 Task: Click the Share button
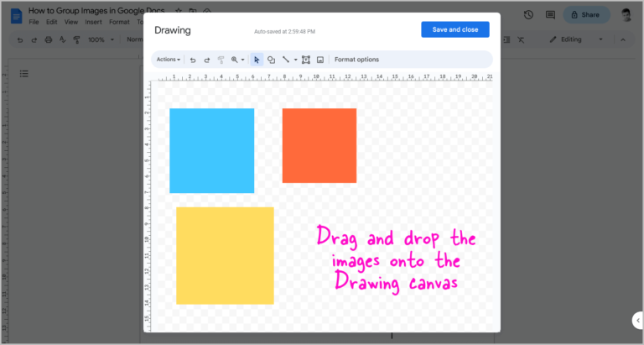(586, 15)
